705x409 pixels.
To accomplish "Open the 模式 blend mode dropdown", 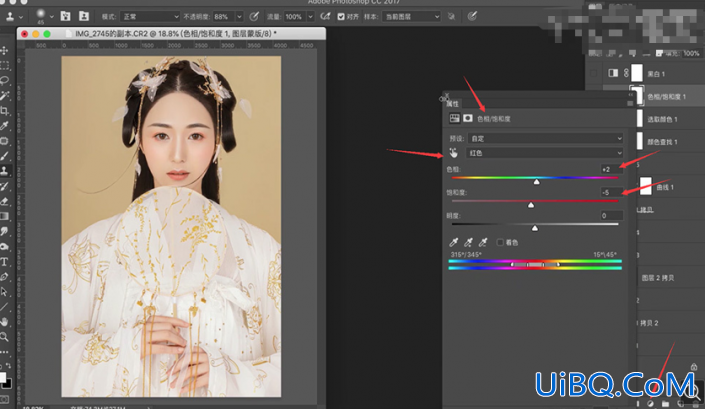I will click(152, 17).
